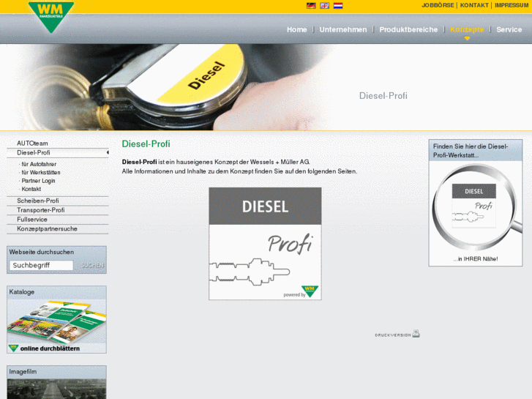
Task: Open the sidebar Kontakt subpage
Action: click(x=31, y=189)
